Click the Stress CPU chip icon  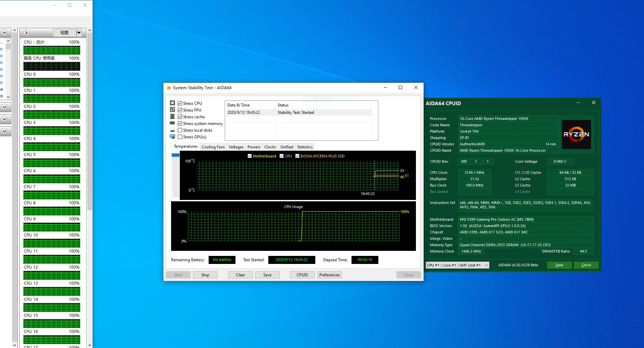(x=172, y=103)
